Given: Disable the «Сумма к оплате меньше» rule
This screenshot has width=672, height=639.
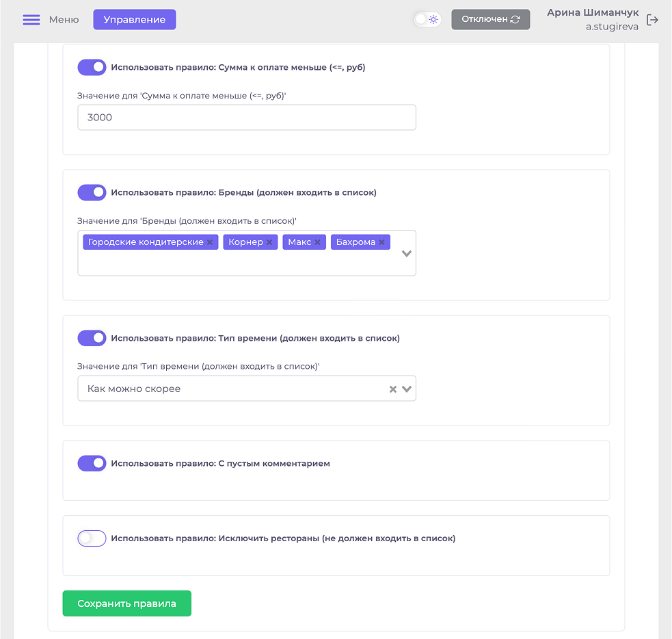Looking at the screenshot, I should pos(92,67).
